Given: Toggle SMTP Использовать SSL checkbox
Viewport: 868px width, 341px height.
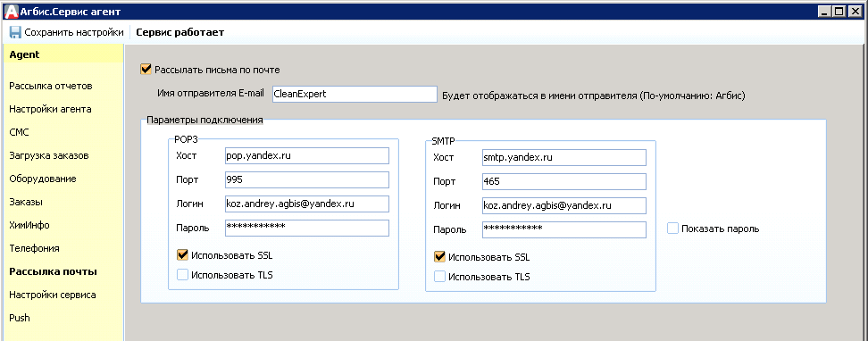Looking at the screenshot, I should click(440, 257).
